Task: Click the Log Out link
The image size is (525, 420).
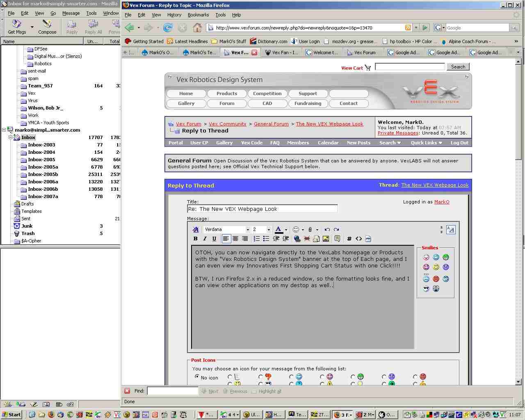Action: click(459, 143)
